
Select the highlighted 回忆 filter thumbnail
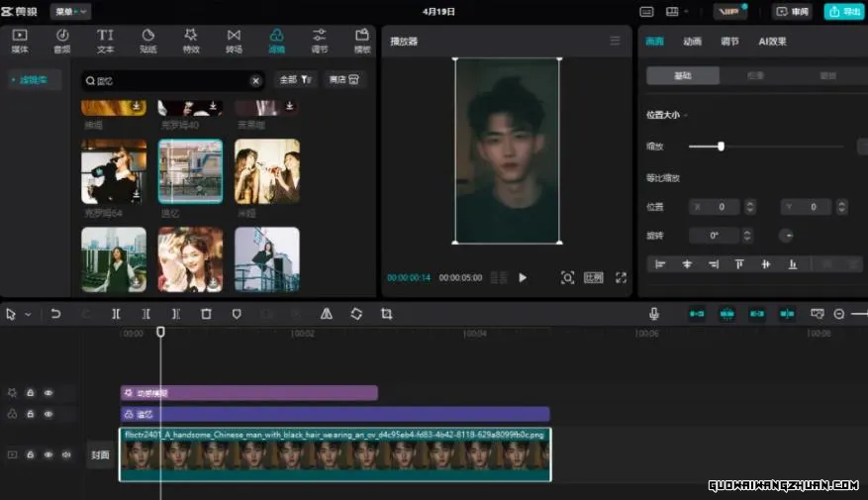[x=190, y=171]
